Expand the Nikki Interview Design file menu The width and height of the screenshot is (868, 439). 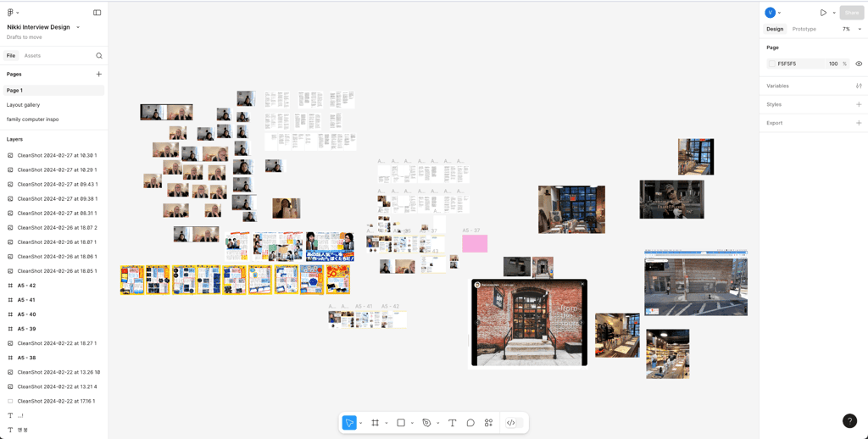(x=78, y=27)
